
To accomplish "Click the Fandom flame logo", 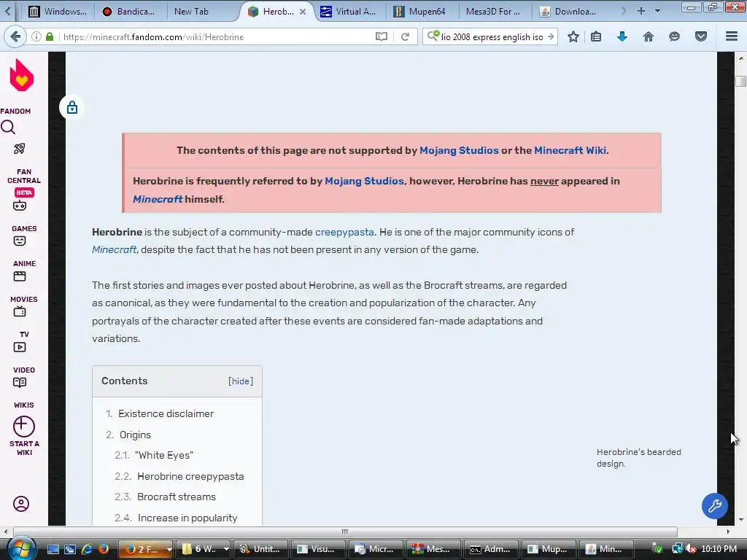I will click(x=22, y=75).
